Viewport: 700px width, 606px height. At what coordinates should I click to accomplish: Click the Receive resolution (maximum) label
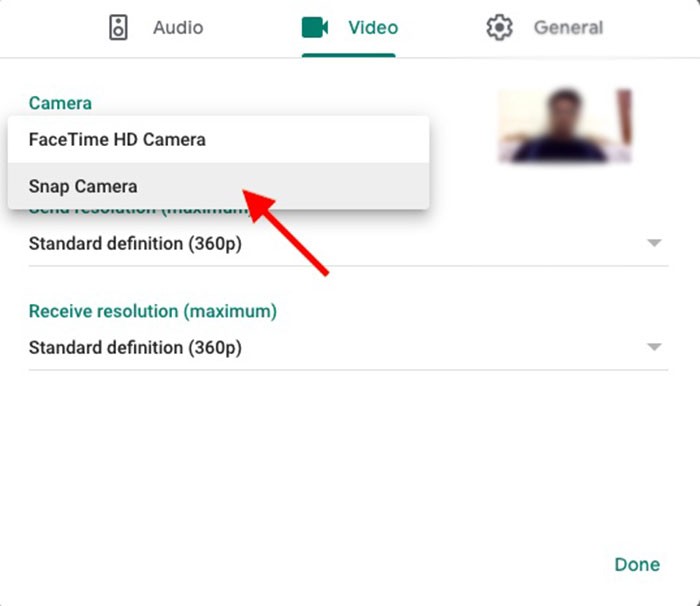click(x=152, y=311)
